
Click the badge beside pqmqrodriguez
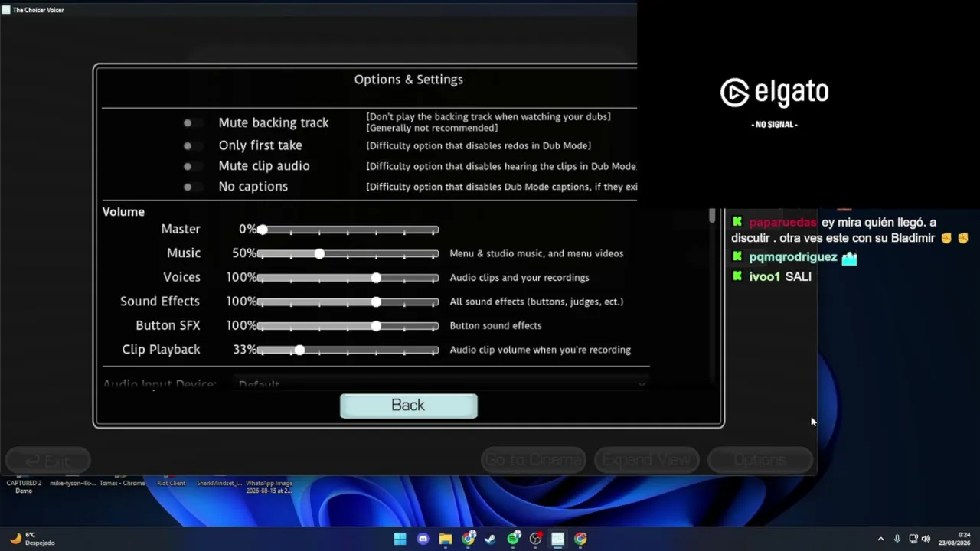coord(737,257)
